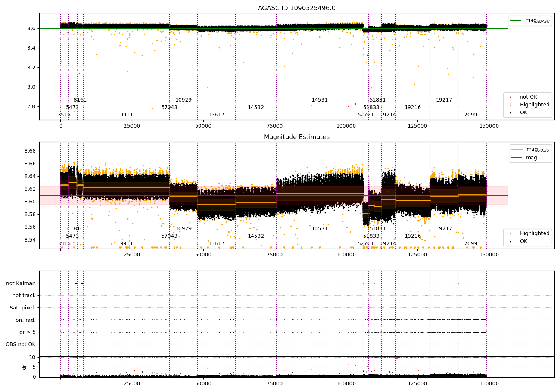This screenshot has width=560, height=392.
Task: Select "OK" legend entry in the middle plot
Action: 523,242
